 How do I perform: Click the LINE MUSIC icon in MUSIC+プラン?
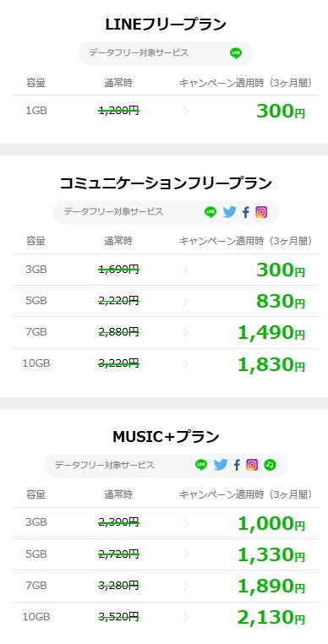point(270,465)
